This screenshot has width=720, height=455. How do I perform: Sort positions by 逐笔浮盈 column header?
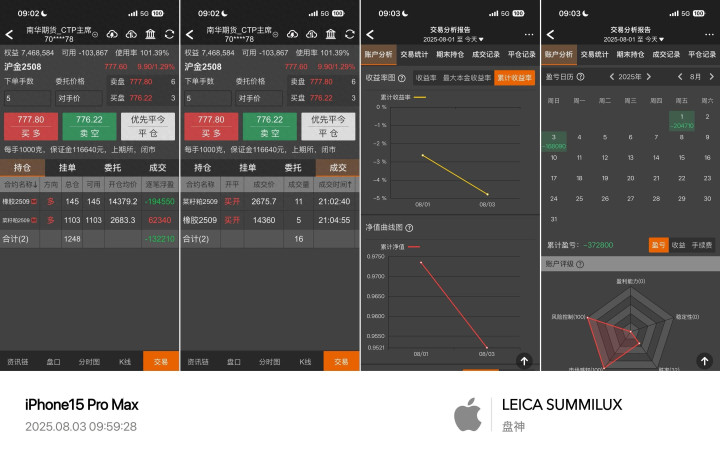[160, 185]
